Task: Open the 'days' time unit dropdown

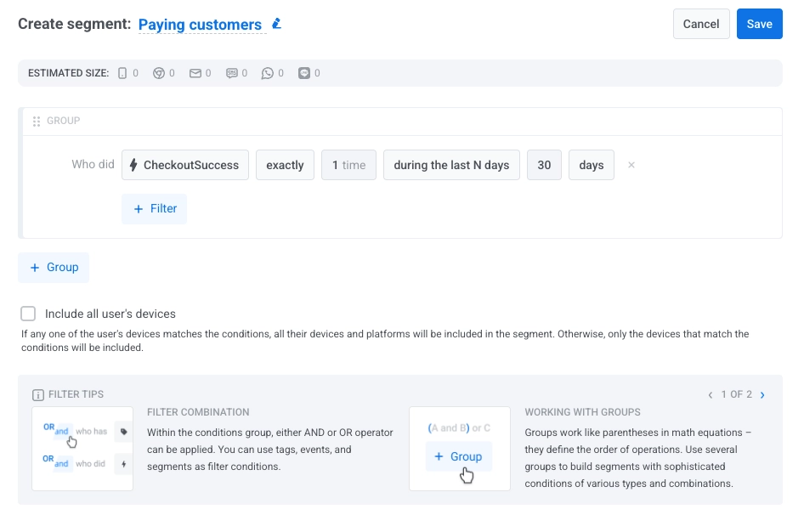Action: click(591, 165)
